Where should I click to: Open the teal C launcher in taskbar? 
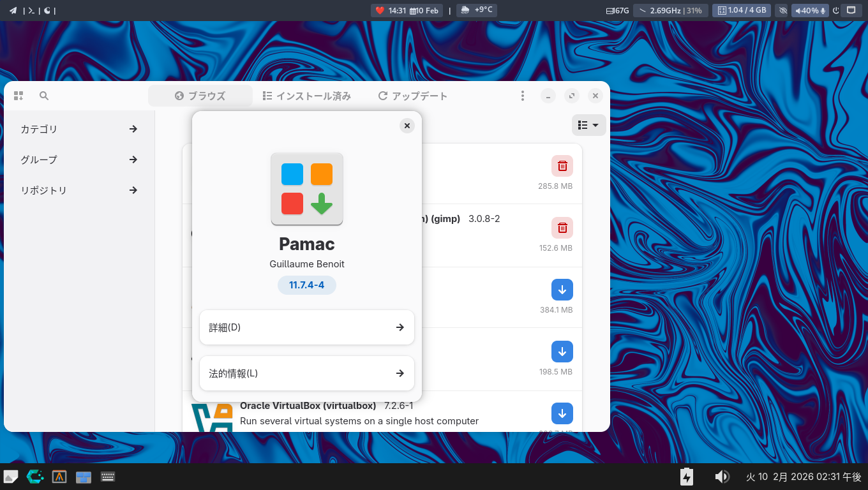[34, 477]
